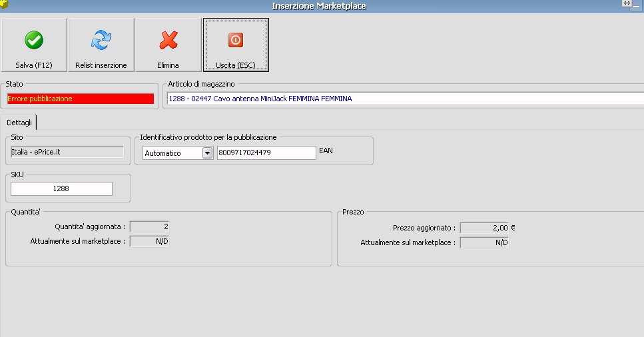Click the Identificativo prodotto per la pubblicazione label
Image resolution: width=644 pixels, height=337 pixels.
[208, 137]
